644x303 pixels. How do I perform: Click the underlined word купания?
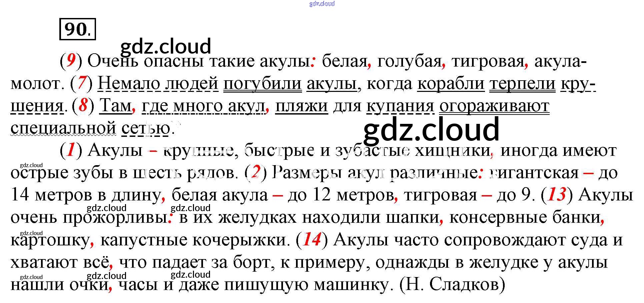pyautogui.click(x=400, y=106)
